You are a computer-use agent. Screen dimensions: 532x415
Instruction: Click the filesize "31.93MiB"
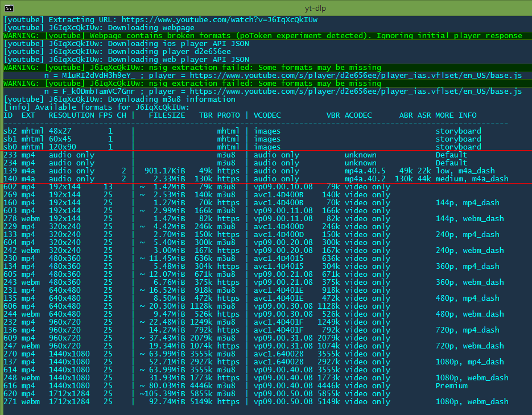167,378
